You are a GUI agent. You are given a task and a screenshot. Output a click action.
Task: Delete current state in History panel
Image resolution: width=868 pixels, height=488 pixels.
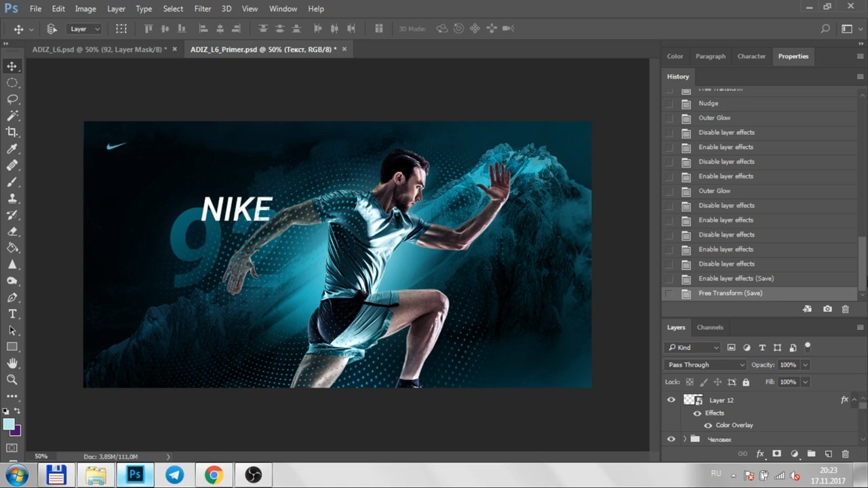pyautogui.click(x=845, y=309)
